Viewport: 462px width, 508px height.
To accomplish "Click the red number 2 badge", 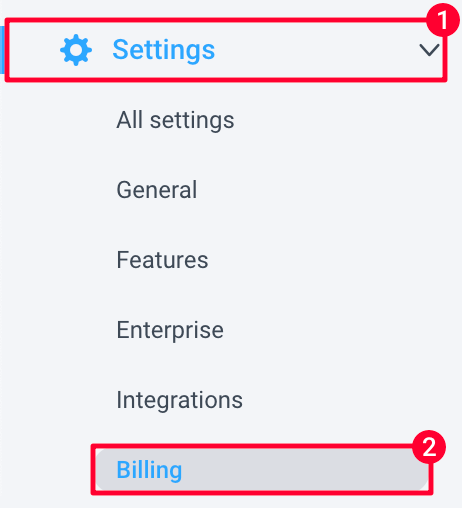I will pyautogui.click(x=429, y=447).
